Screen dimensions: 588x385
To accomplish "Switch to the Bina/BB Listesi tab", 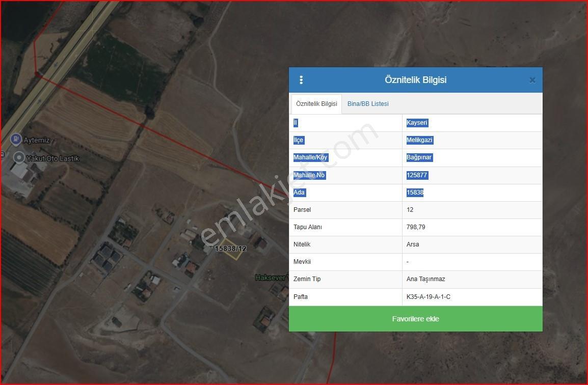I will (368, 104).
